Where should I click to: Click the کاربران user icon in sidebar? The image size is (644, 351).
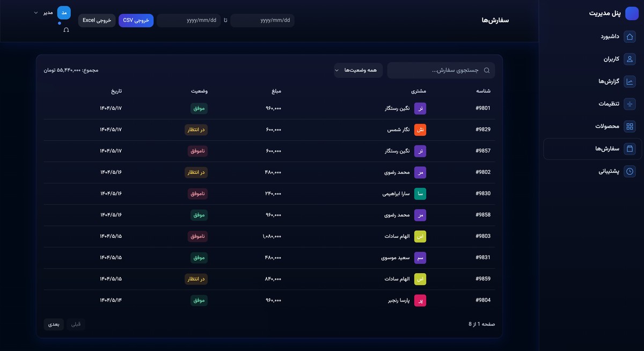coord(630,59)
